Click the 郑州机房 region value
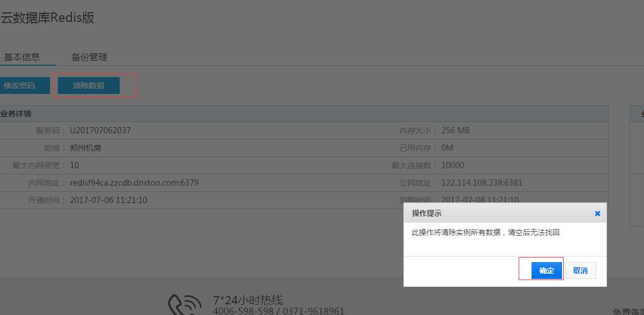644x315 pixels. pyautogui.click(x=85, y=148)
